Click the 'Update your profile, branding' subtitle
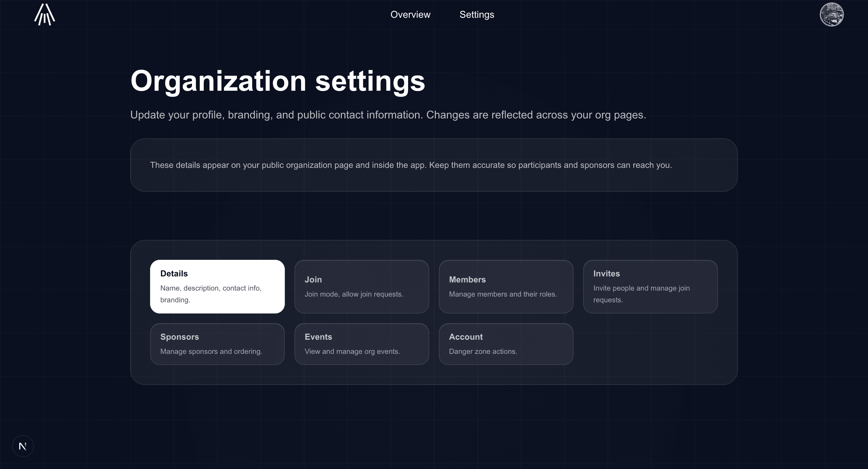 coord(388,115)
